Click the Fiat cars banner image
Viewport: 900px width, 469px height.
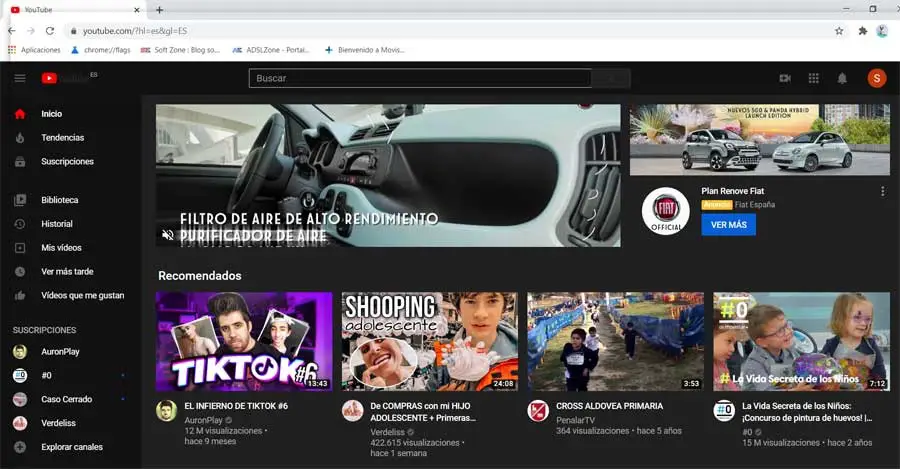click(x=759, y=139)
